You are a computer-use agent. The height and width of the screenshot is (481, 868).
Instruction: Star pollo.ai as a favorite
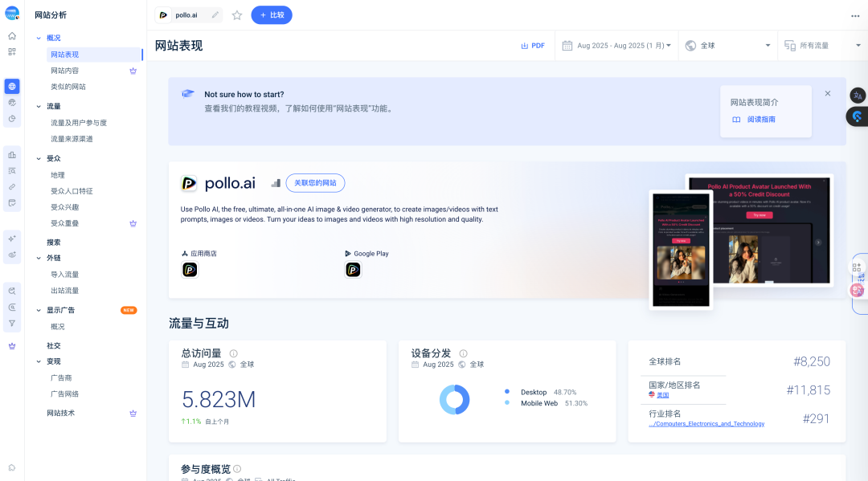coord(237,15)
